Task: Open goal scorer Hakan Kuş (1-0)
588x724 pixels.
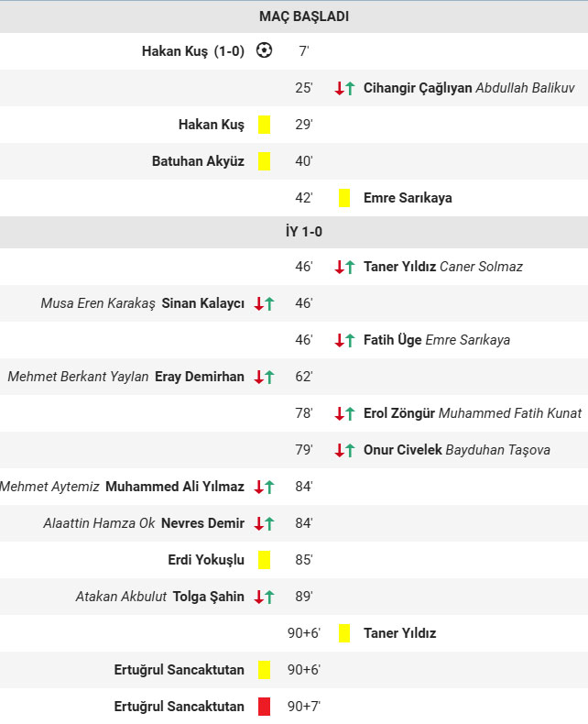Action: [x=192, y=51]
